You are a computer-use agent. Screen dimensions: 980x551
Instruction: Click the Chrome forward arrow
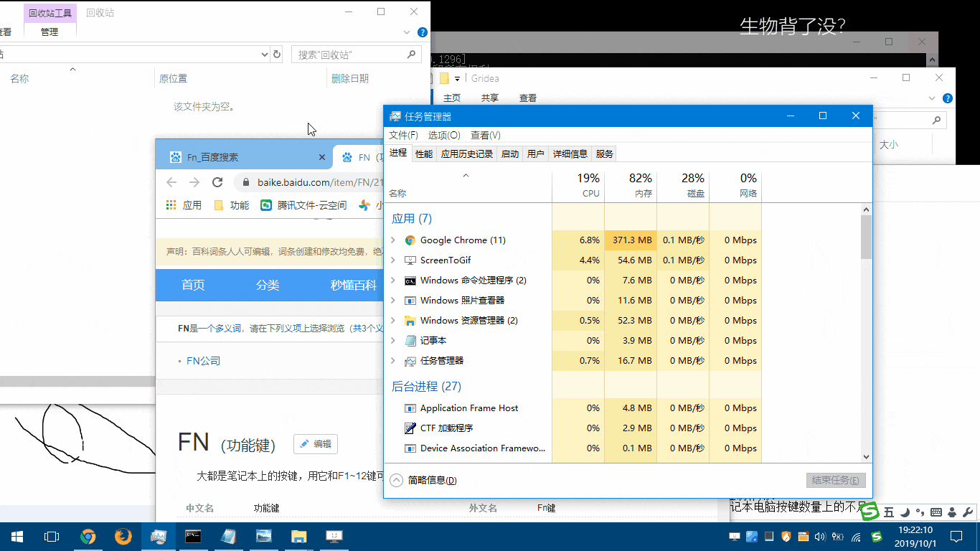(194, 182)
